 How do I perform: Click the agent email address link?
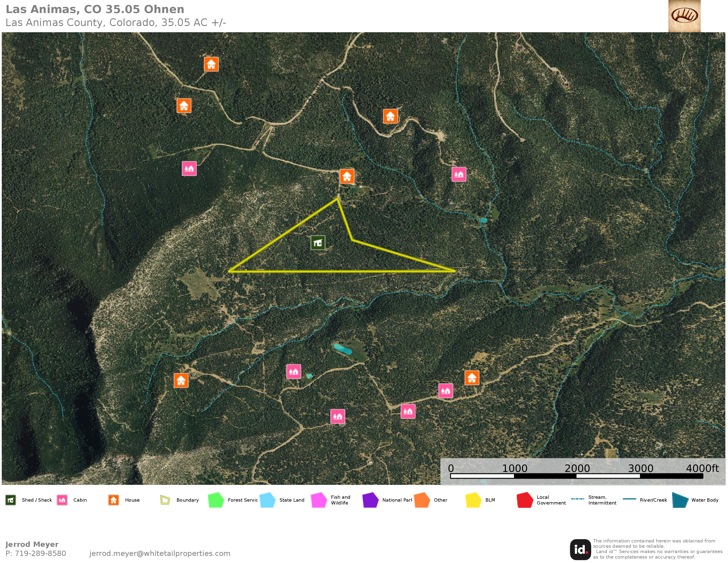pos(160,553)
